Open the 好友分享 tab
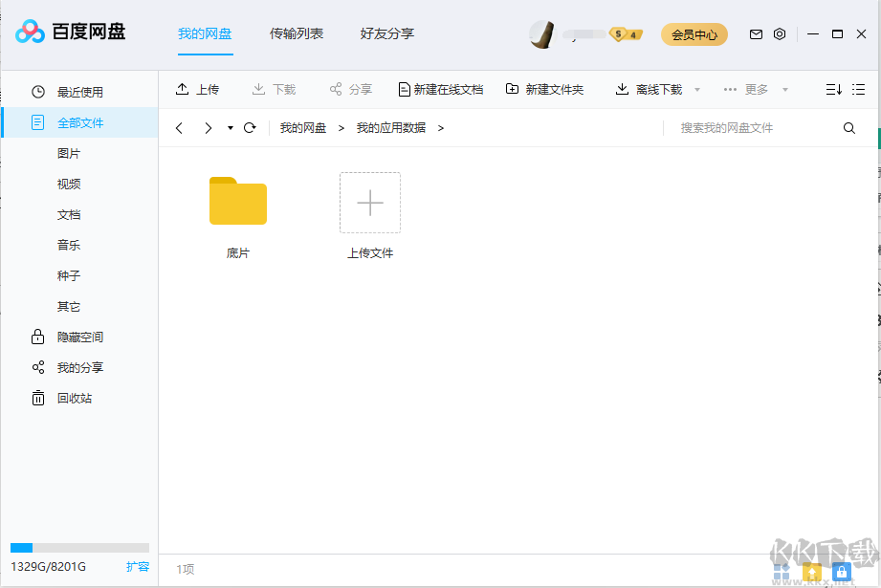 pyautogui.click(x=386, y=33)
